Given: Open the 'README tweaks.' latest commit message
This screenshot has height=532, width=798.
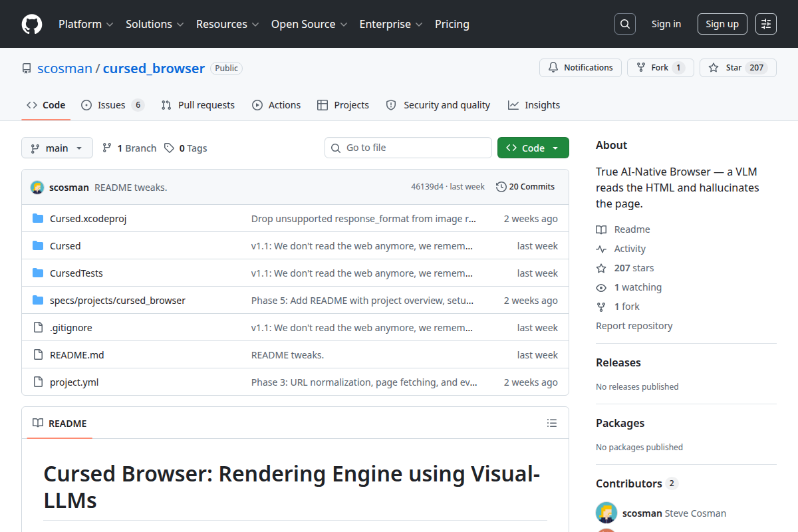Looking at the screenshot, I should coord(131,188).
